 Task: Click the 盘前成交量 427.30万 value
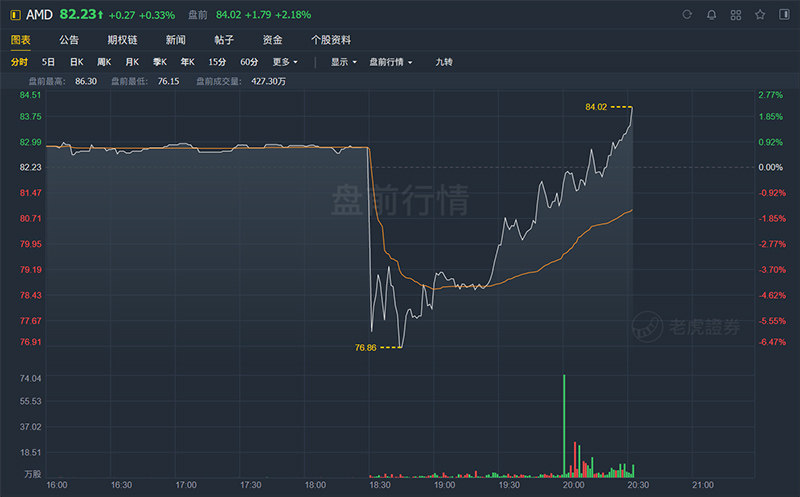[268, 81]
